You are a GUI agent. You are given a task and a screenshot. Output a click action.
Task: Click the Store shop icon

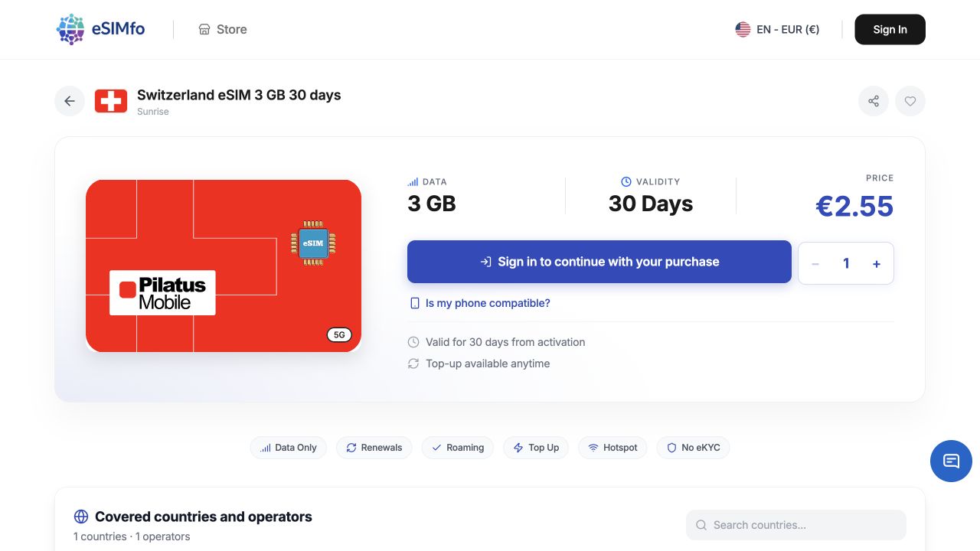click(x=204, y=29)
